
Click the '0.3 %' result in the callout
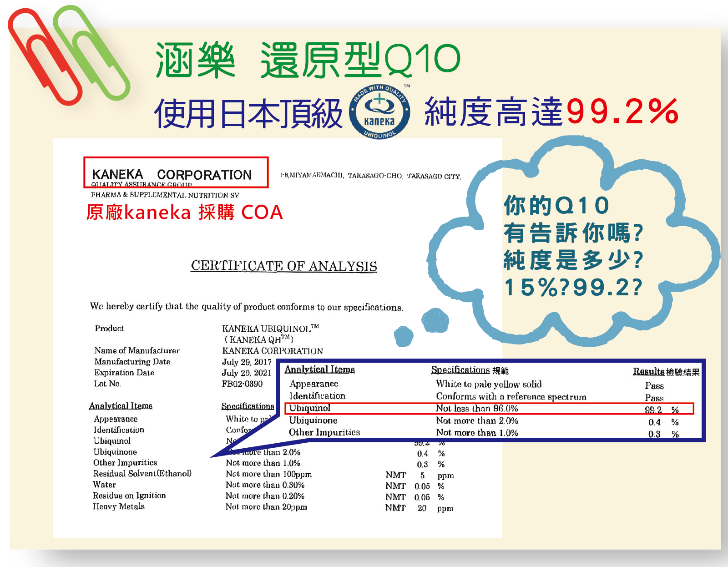coord(663,435)
